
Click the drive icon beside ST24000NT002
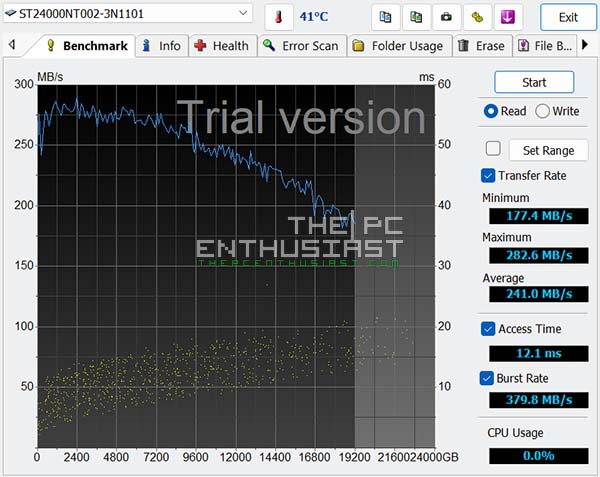(x=10, y=14)
